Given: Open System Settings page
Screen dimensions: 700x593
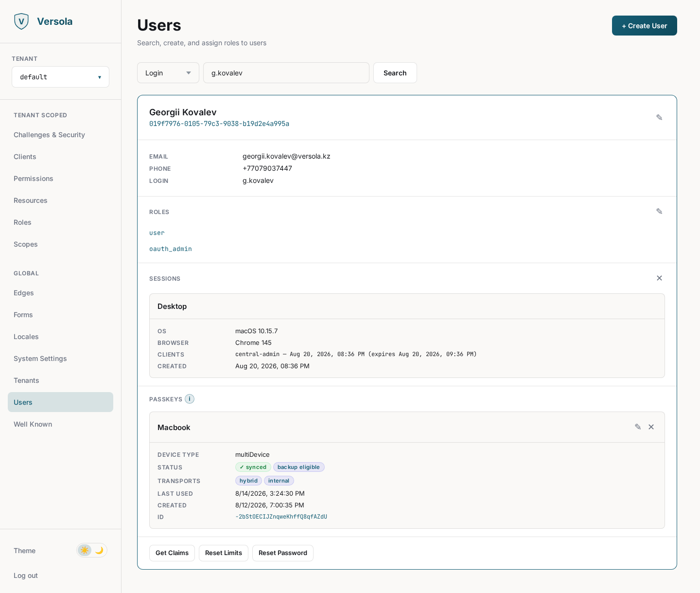Looking at the screenshot, I should [x=60, y=359].
